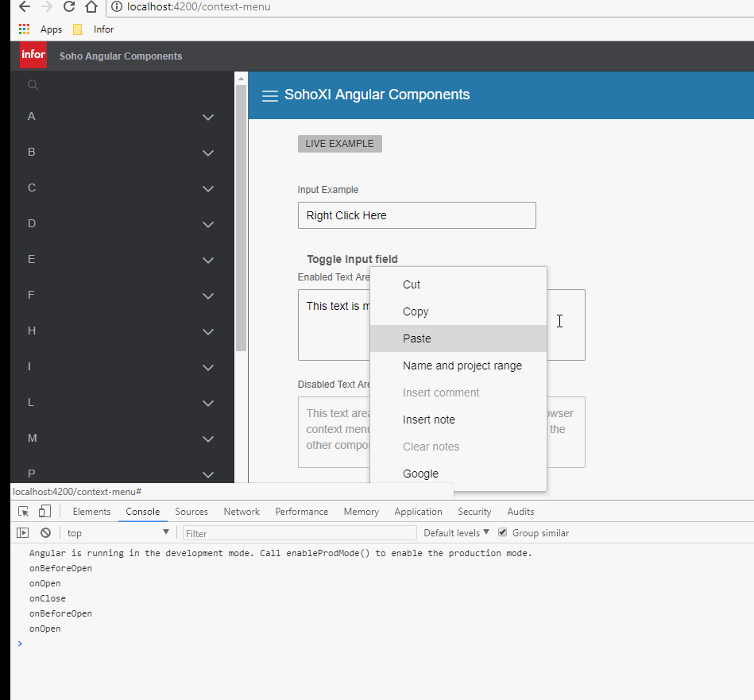Open the Apps grid bookmark icon
This screenshot has width=754, height=700.
point(24,29)
